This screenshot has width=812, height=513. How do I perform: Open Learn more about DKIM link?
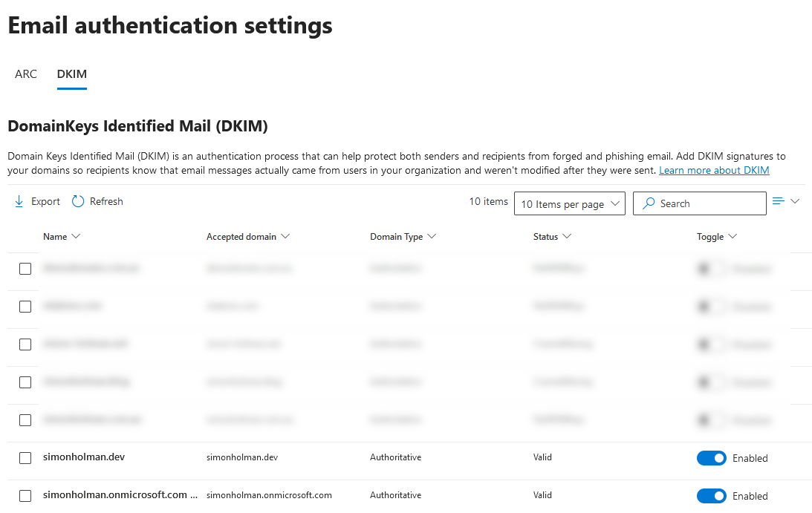coord(713,169)
